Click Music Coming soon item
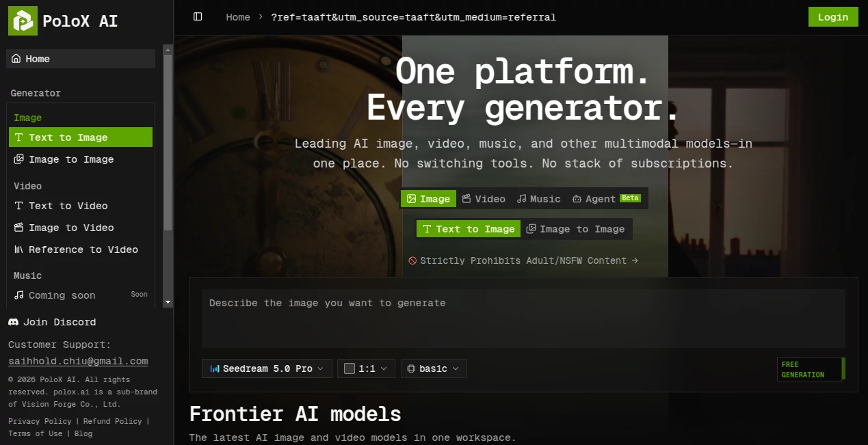The height and width of the screenshot is (445, 868). pos(81,295)
